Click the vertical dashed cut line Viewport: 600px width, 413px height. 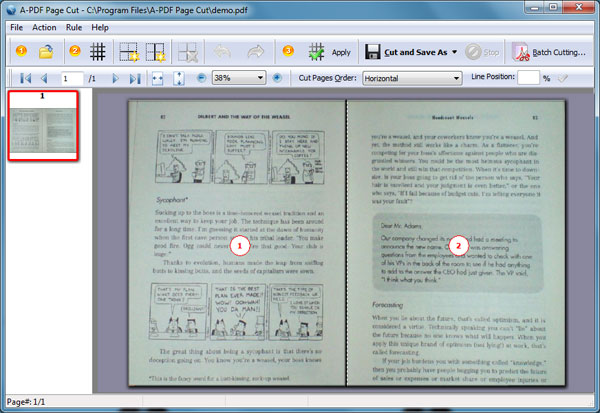click(346, 243)
